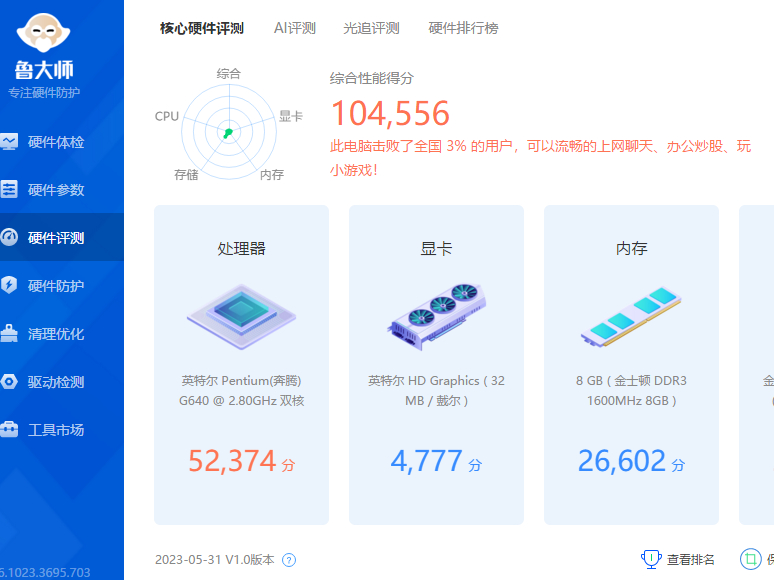Click the 2023-05-31 V1.0版本 label
This screenshot has width=774, height=580.
click(x=215, y=559)
